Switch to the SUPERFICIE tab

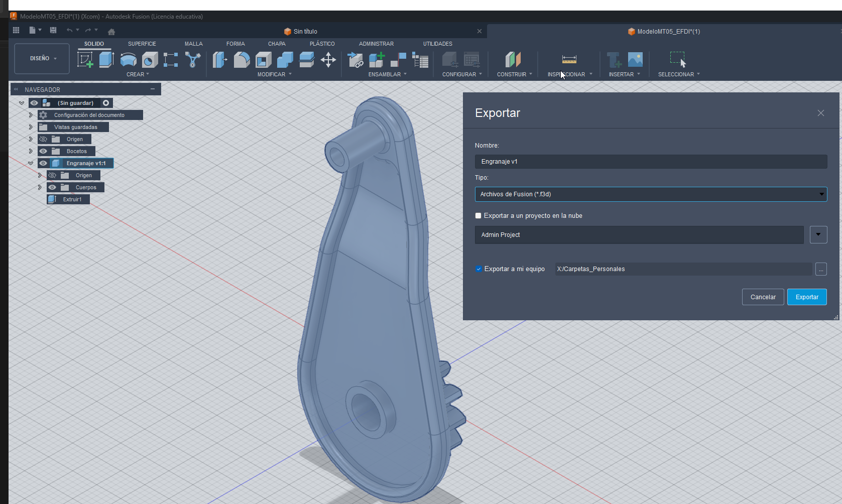click(142, 44)
